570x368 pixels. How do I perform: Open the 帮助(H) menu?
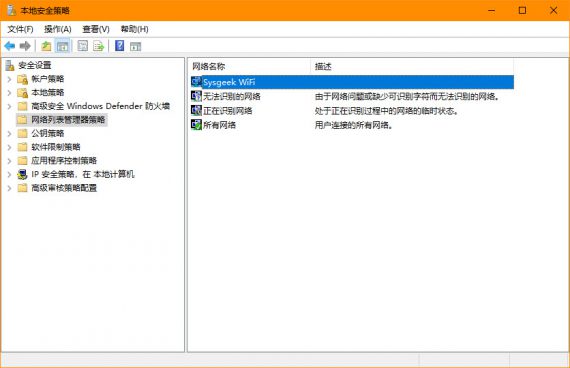[x=135, y=29]
